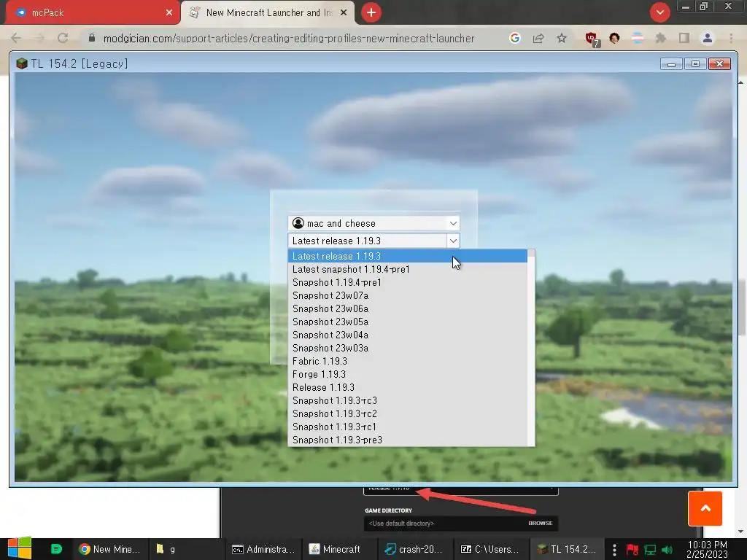Open the browser three-dot menu

tap(731, 38)
